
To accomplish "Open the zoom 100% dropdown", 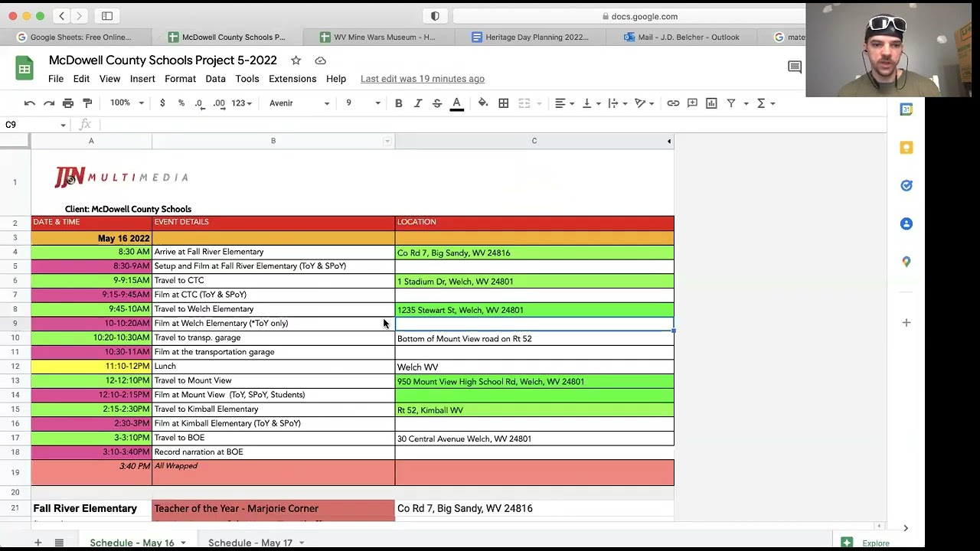I will 126,103.
